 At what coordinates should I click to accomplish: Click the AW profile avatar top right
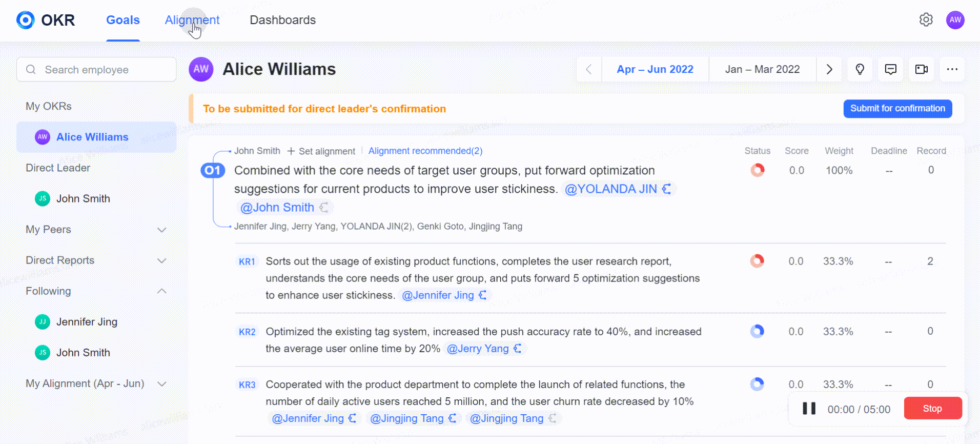[955, 20]
